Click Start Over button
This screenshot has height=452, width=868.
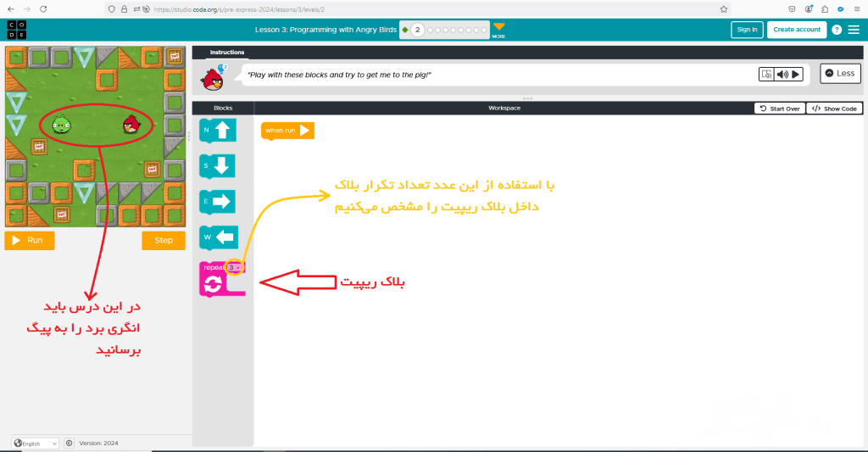[x=780, y=109]
